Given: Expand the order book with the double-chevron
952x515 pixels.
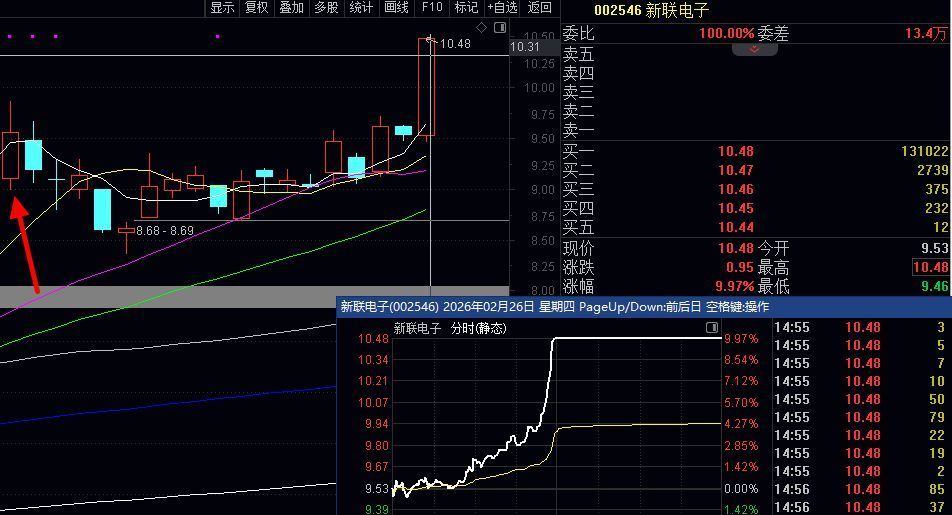Looking at the screenshot, I should [x=755, y=49].
